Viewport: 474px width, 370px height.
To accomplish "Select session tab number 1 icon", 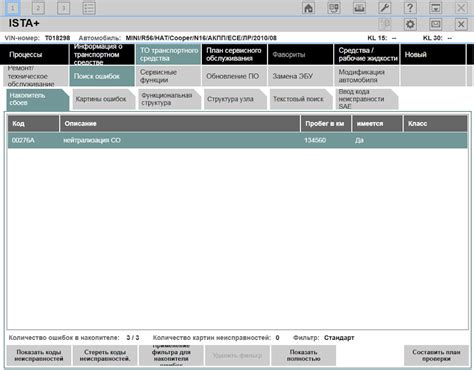I will (x=12, y=8).
